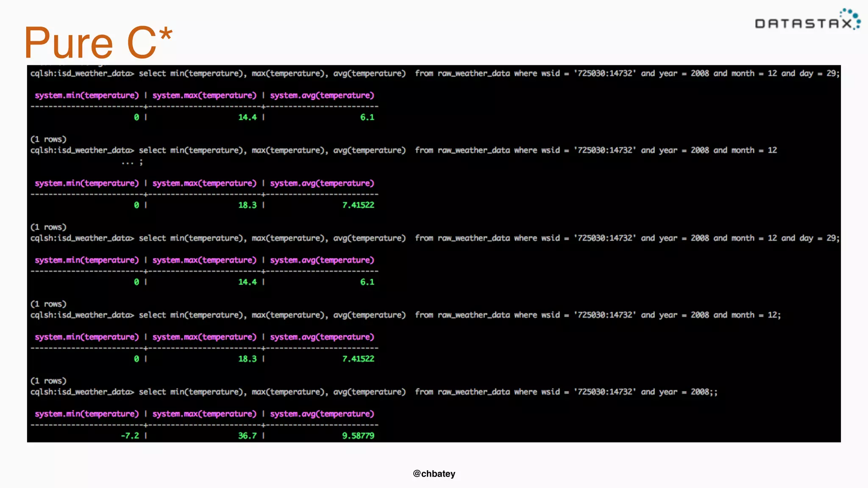The image size is (868, 488).
Task: Click first system.max(temperature) column header
Action: click(204, 95)
